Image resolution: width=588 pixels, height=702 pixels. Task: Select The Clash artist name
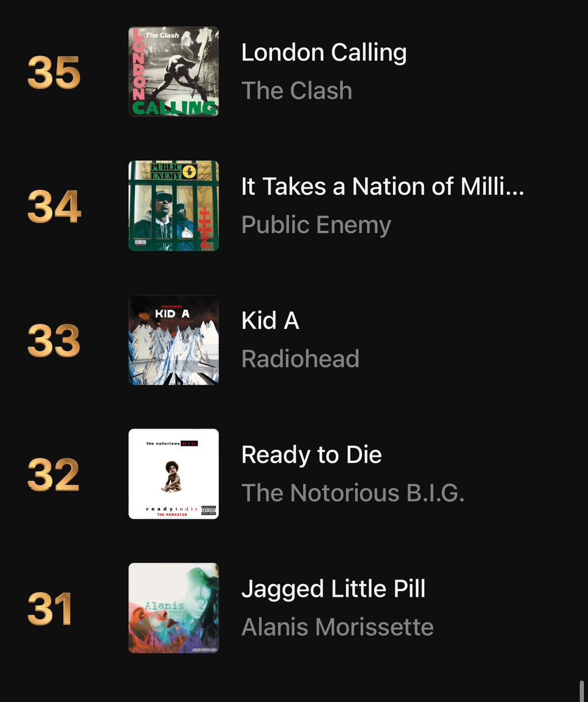pos(296,91)
